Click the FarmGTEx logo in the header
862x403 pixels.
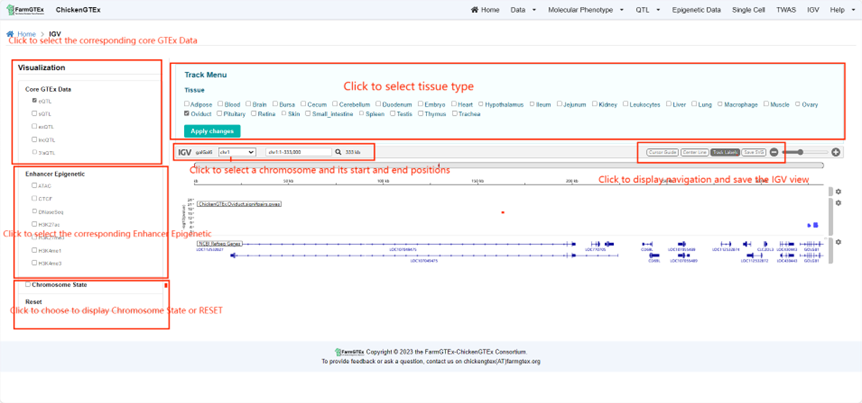(25, 9)
